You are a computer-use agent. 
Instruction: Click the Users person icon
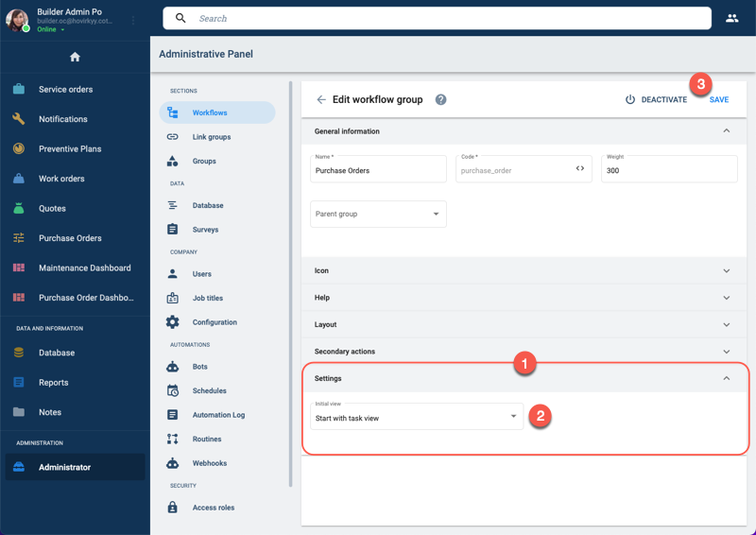pyautogui.click(x=173, y=274)
